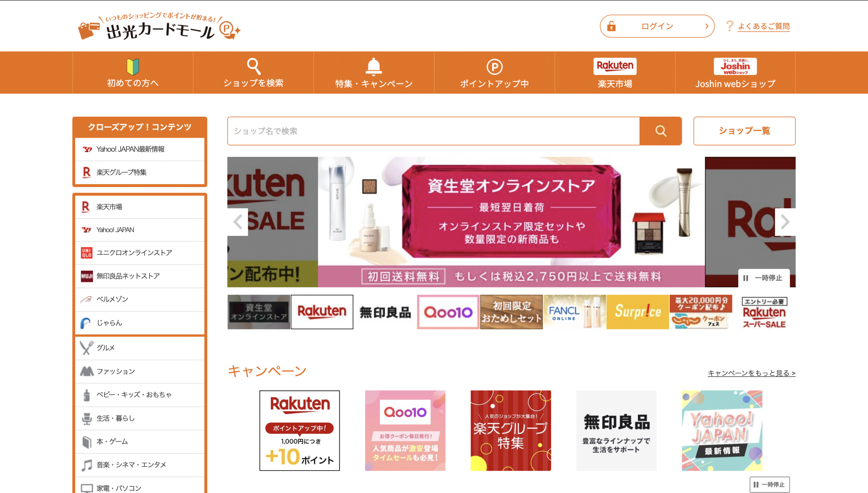Pause the campaign carousel at bottom
This screenshot has height=493, width=868.
click(769, 484)
